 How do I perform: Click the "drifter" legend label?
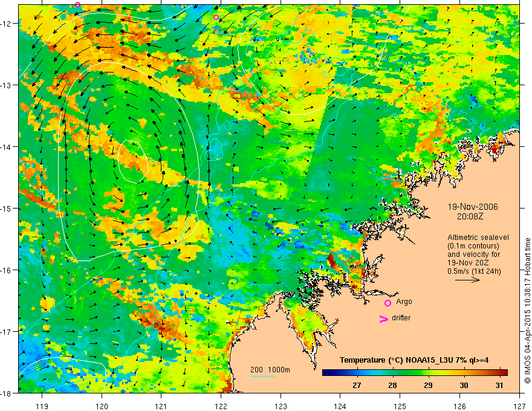[x=401, y=318]
